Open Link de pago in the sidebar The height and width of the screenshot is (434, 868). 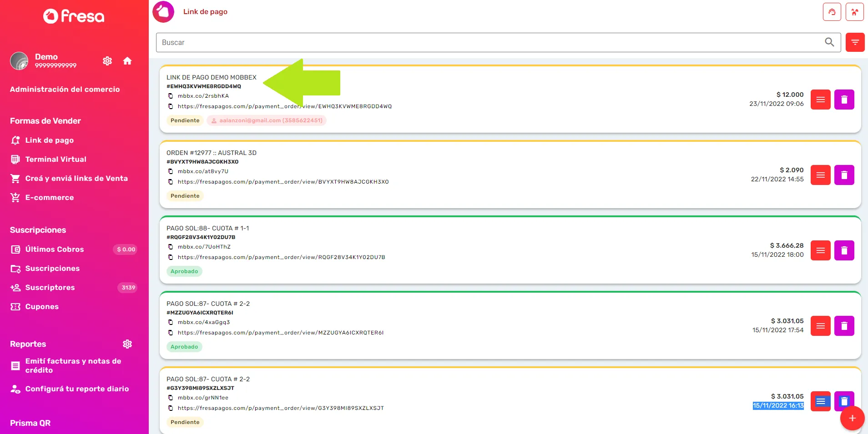coord(49,140)
